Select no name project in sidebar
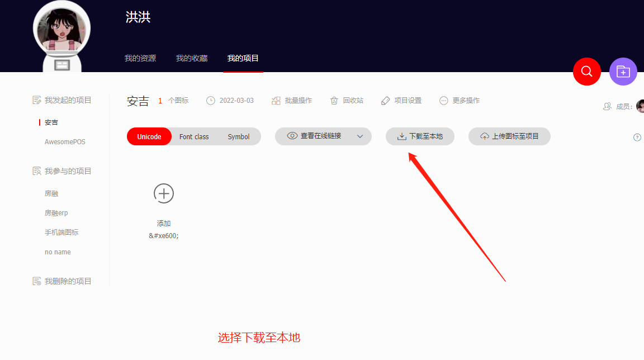This screenshot has width=644, height=360. (x=58, y=252)
